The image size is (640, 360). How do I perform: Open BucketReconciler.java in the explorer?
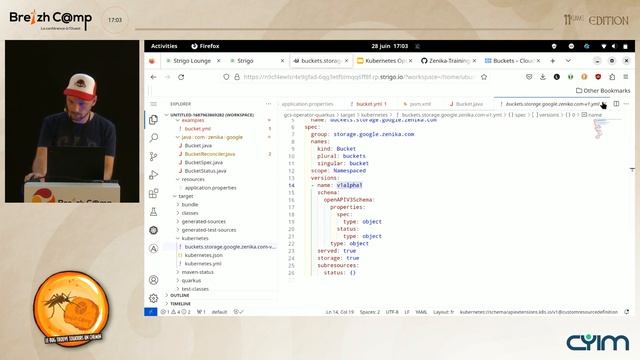click(210, 154)
